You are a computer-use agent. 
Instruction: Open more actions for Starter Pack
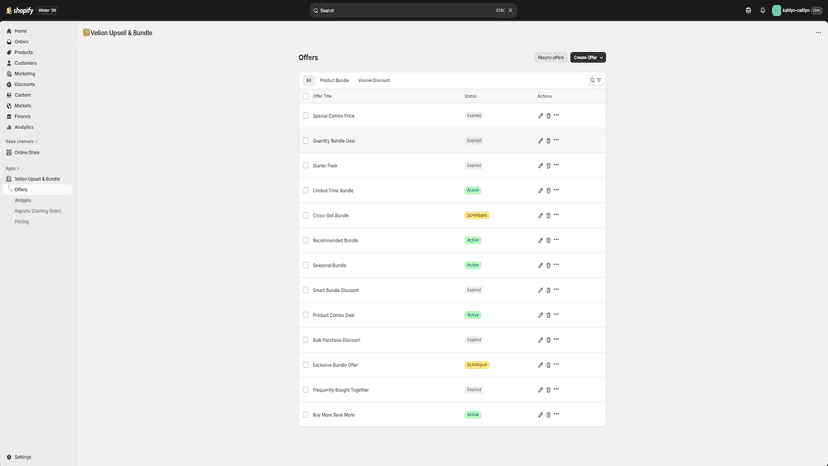pos(557,165)
